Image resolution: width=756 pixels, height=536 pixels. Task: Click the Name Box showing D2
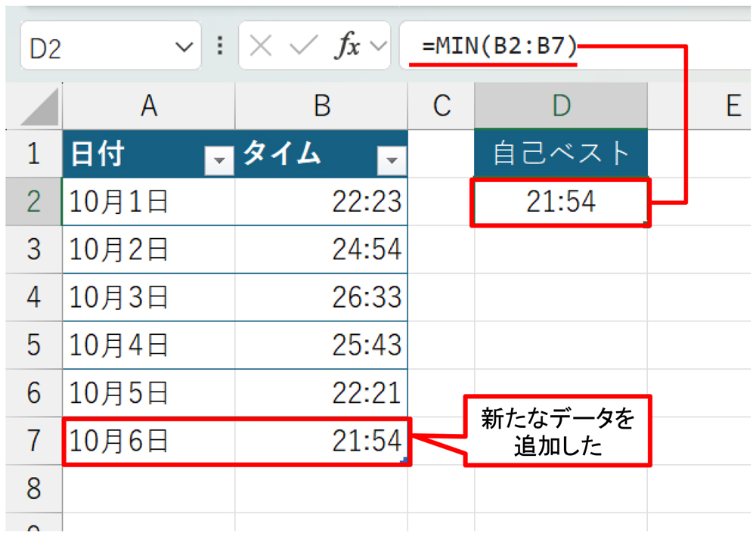pos(110,47)
